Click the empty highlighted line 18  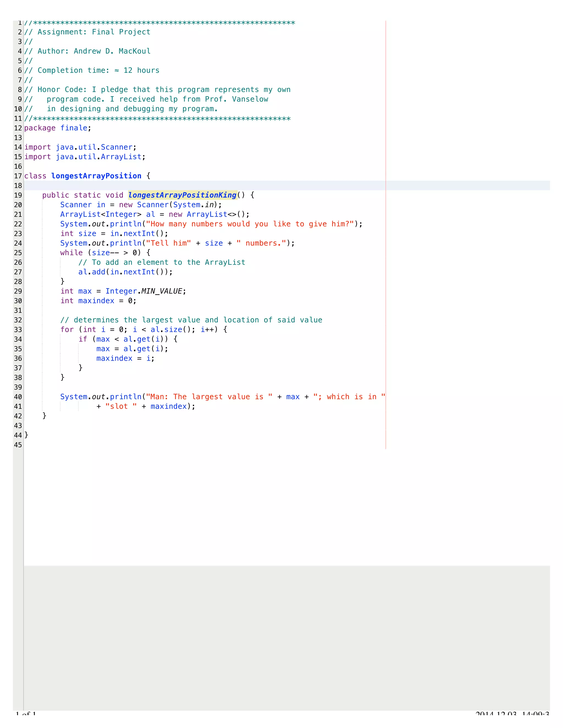coord(287,186)
